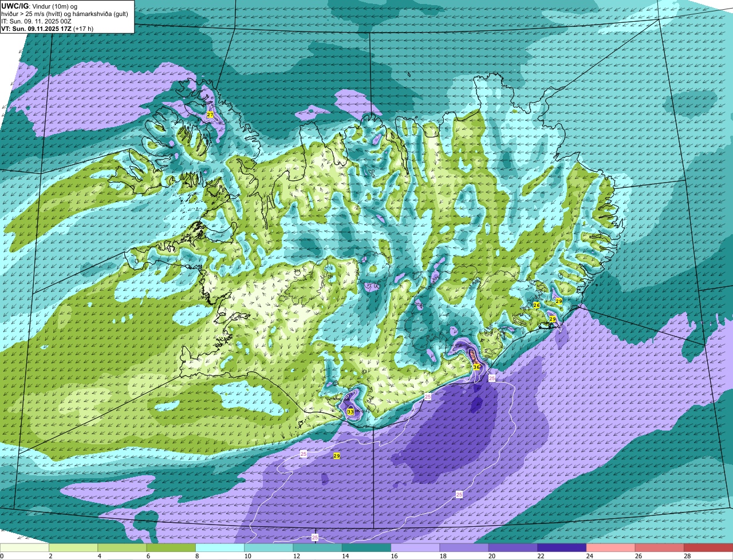
Task: Click the 16–18 m/s lavender legend swatch
Action: pos(415,548)
